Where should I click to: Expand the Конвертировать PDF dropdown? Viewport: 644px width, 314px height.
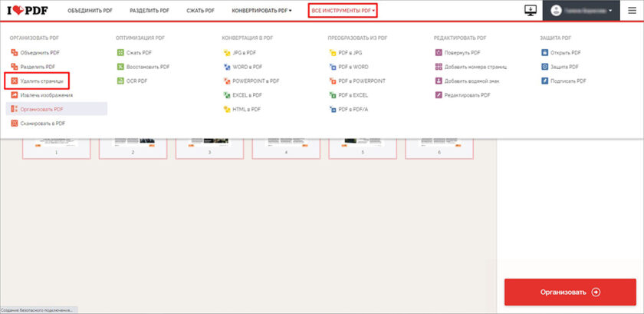(x=261, y=11)
